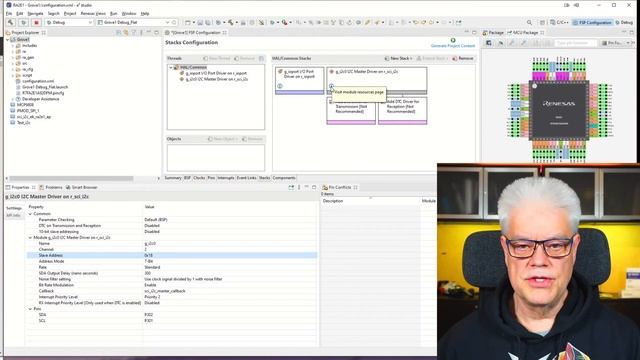Click the red Stop button in the toolbar
This screenshot has height=360, width=640.
pyautogui.click(x=36, y=22)
